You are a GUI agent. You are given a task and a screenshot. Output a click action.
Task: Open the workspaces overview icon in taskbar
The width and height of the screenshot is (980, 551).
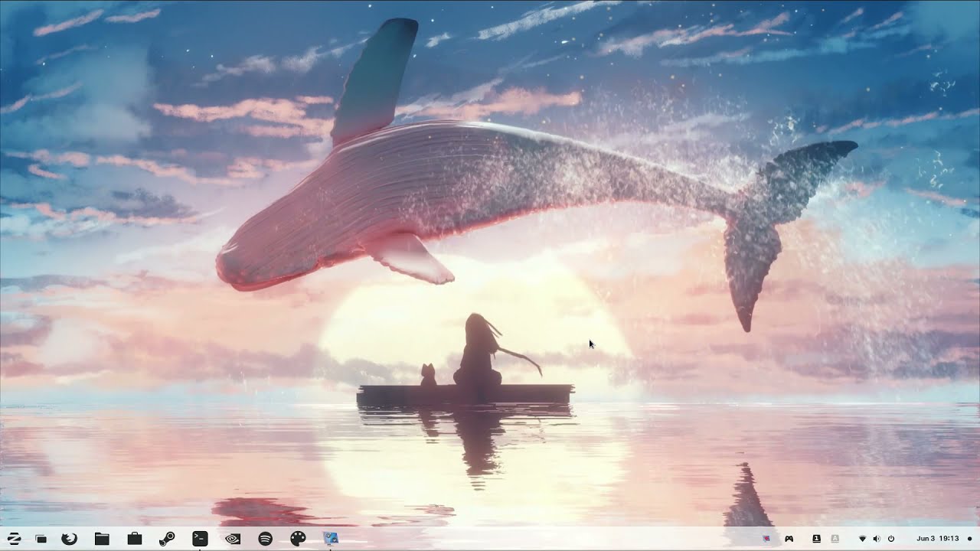(41, 540)
